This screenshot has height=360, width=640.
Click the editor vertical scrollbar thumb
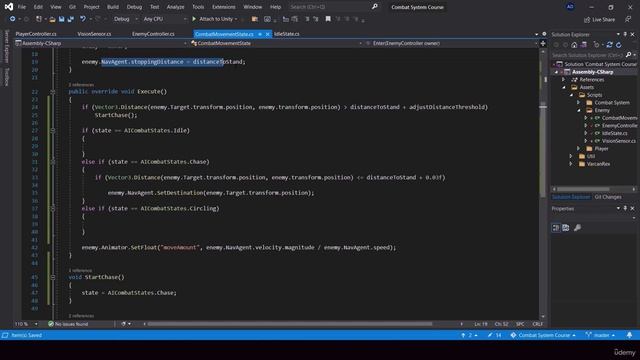tap(543, 150)
